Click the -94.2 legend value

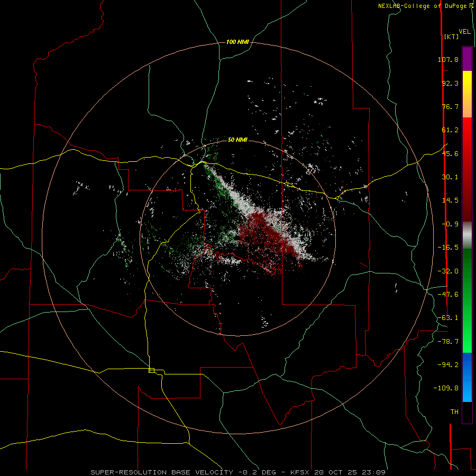point(448,364)
